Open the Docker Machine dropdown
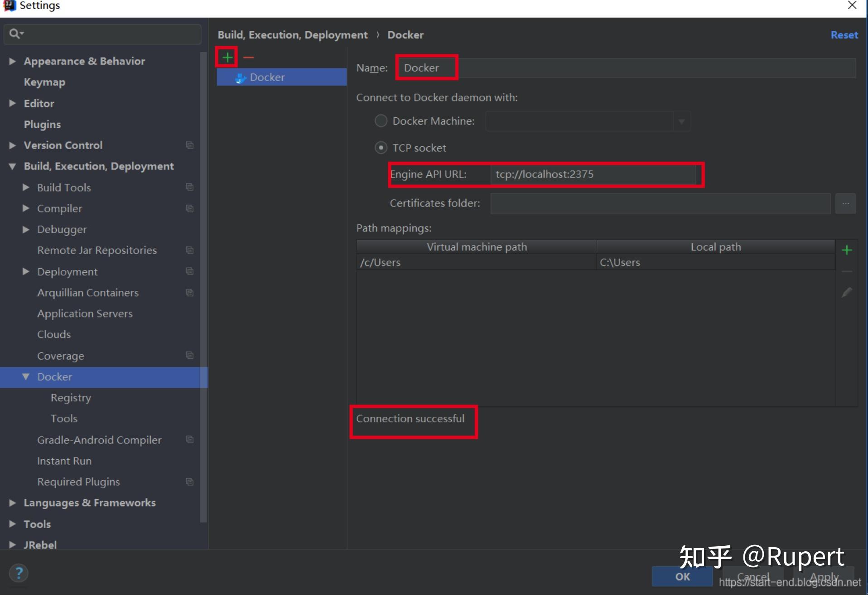This screenshot has height=597, width=868. pyautogui.click(x=682, y=121)
